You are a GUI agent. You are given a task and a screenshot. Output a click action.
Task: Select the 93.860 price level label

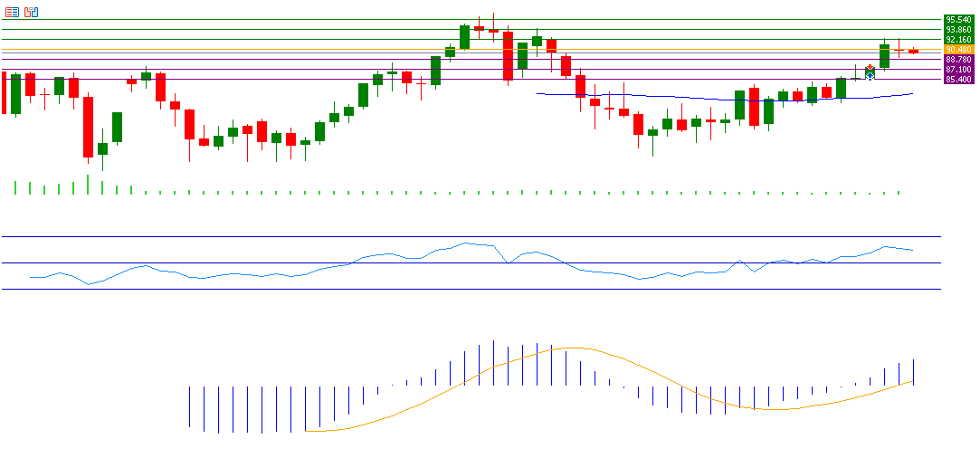[x=957, y=29]
